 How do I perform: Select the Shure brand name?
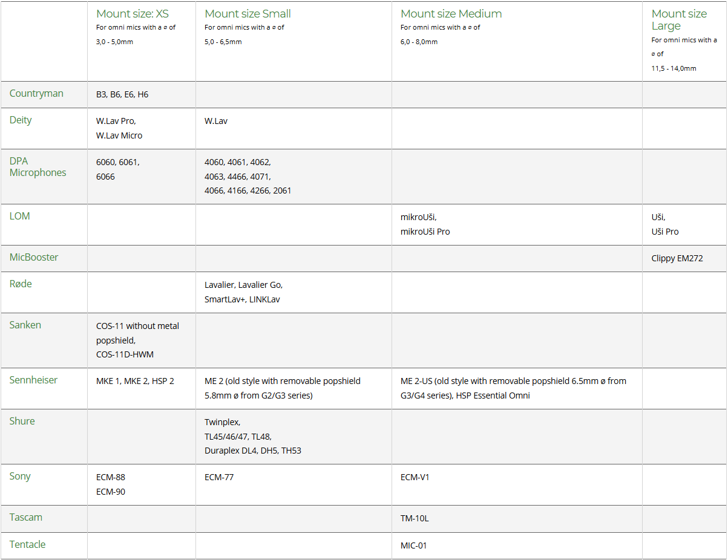[x=22, y=421]
